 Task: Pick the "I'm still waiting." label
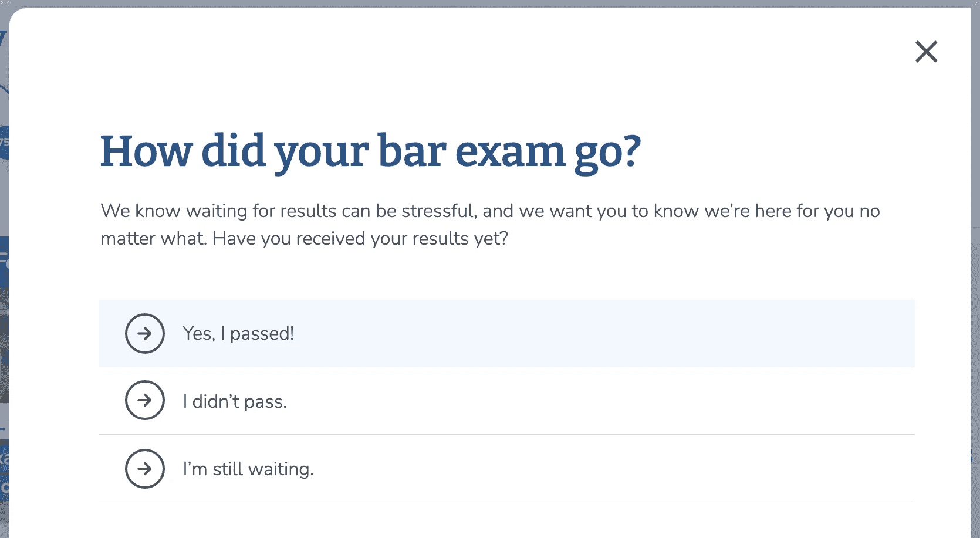click(248, 469)
